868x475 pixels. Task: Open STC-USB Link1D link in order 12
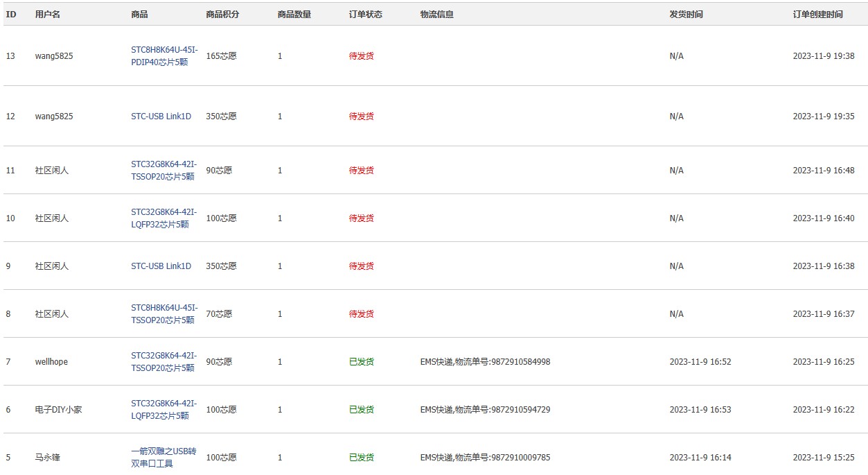click(x=161, y=116)
